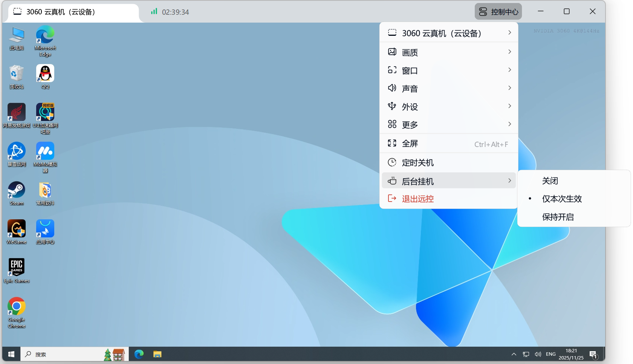Viewport: 633px width, 364px height.
Task: Expand the 更多 submenu
Action: point(448,125)
